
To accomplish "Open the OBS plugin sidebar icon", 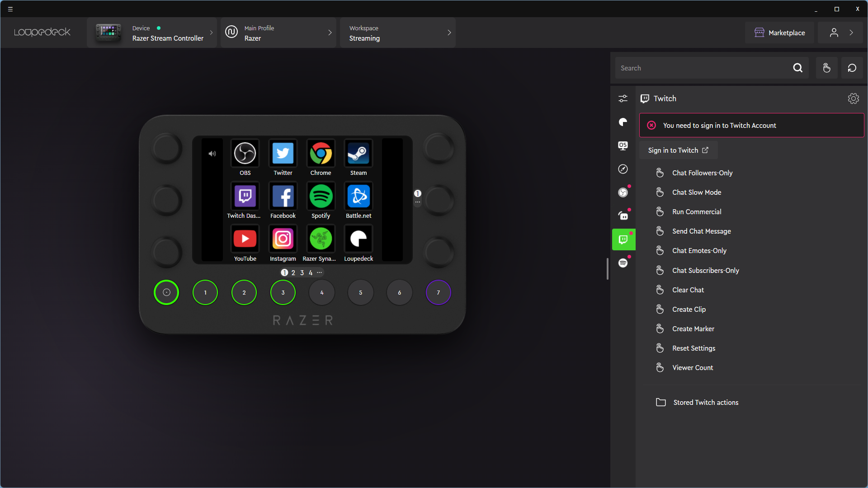I will [x=623, y=192].
